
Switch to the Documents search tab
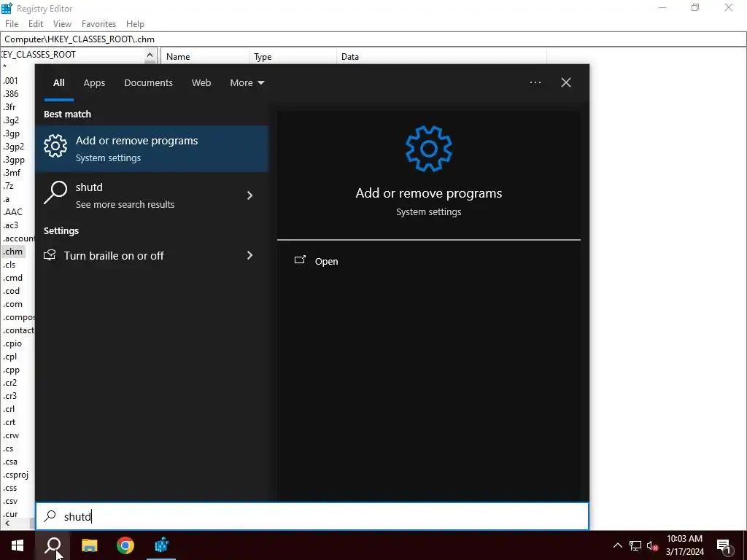[x=148, y=82]
